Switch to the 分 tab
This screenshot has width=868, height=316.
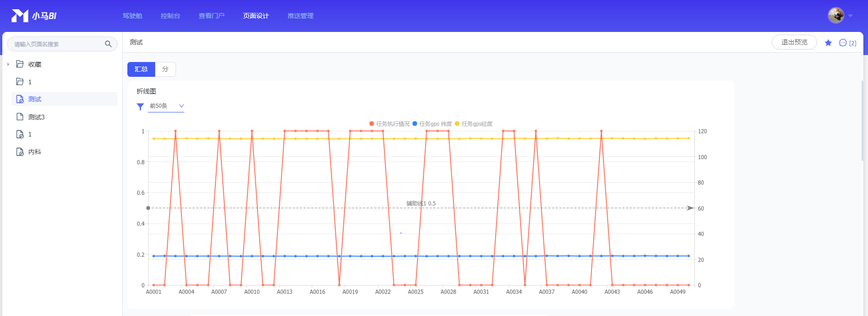coord(165,69)
